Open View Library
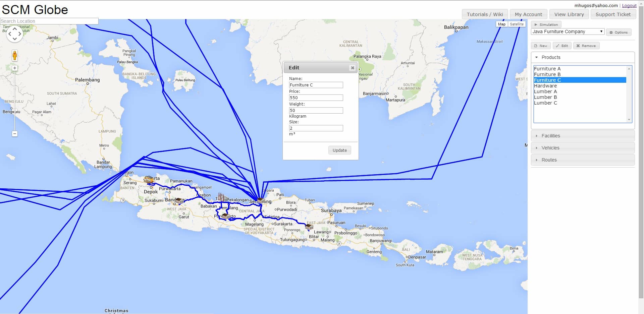Screen dimensions: 644x314 [569, 14]
